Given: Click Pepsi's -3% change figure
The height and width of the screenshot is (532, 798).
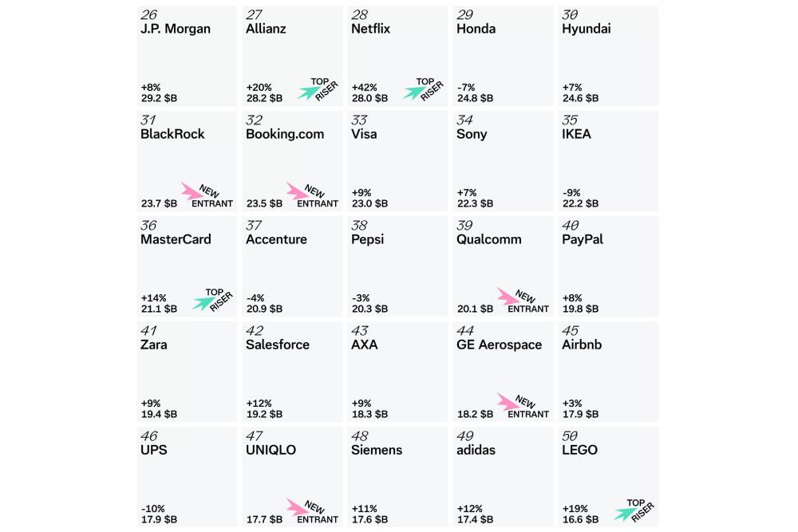Looking at the screenshot, I should (361, 298).
